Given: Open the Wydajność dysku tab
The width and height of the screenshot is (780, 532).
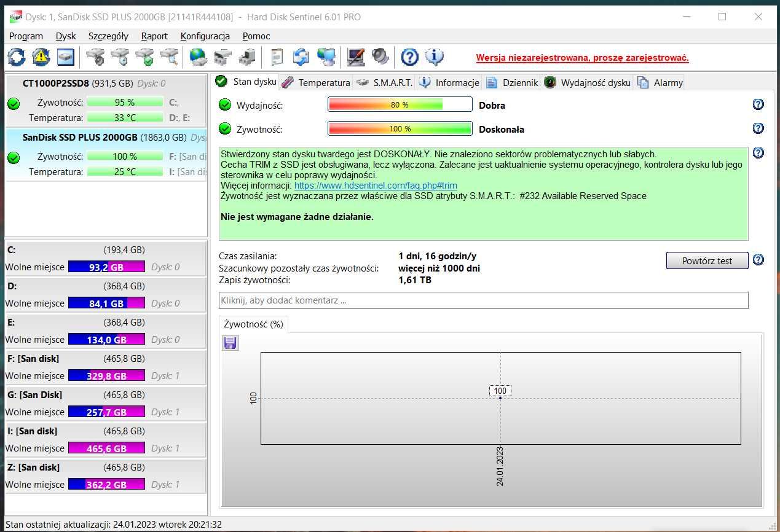Looking at the screenshot, I should (x=588, y=82).
